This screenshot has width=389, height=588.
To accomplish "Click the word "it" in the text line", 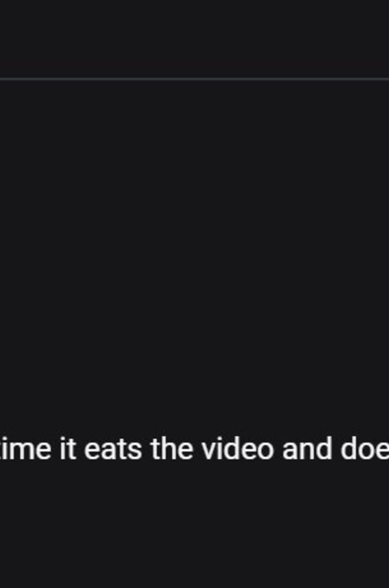I will pyautogui.click(x=68, y=448).
